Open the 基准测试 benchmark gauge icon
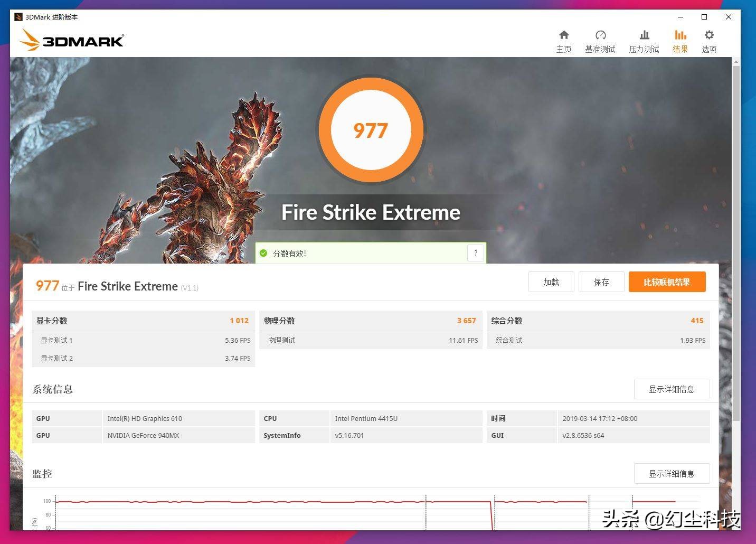 pos(600,35)
